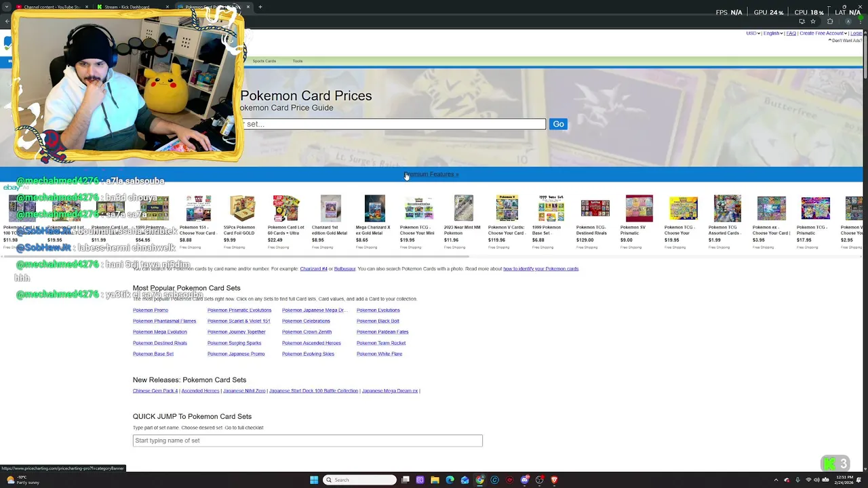Open the Pokemon White Flare set link

point(379,354)
